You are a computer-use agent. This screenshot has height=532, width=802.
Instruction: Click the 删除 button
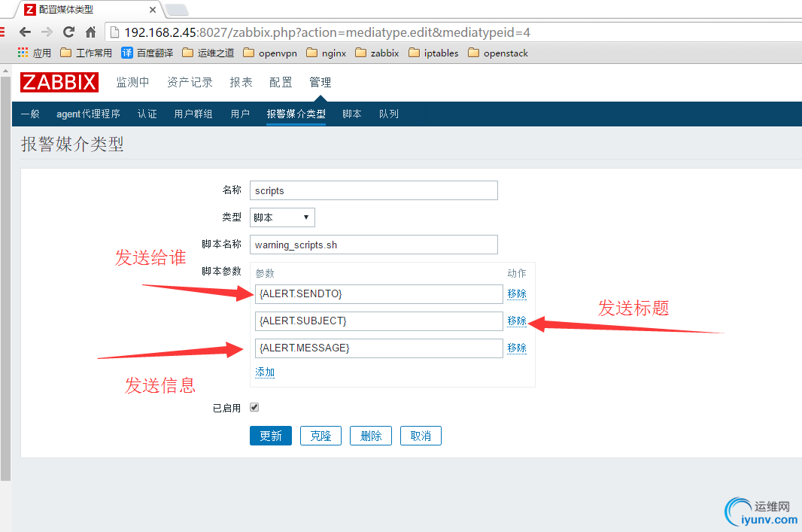[x=371, y=436]
